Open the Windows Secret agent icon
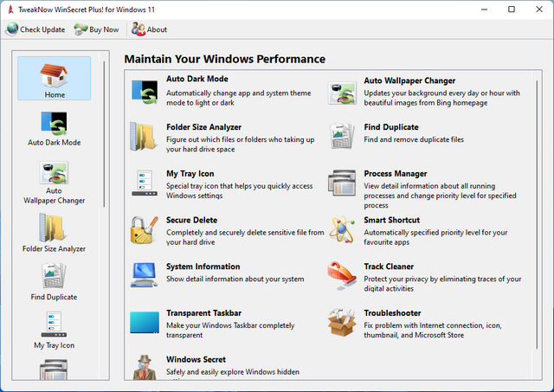This screenshot has height=392, width=554. 144,367
